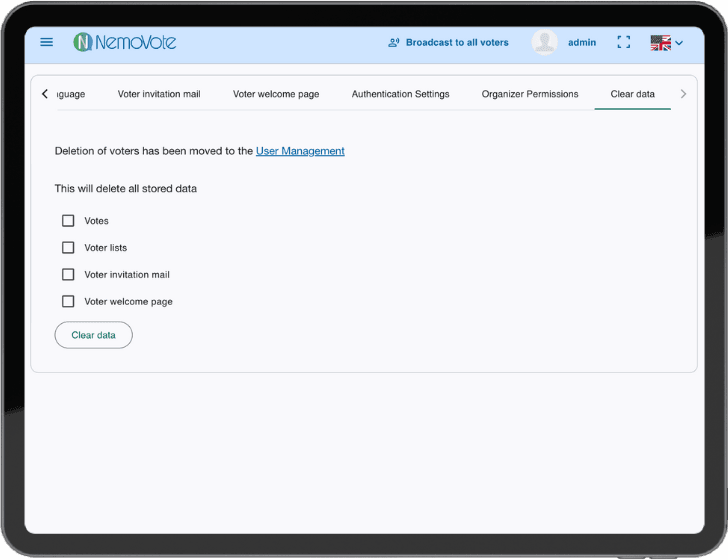Screen dimensions: 728x560
Task: Click the broadcast megaphone icon
Action: pyautogui.click(x=394, y=43)
